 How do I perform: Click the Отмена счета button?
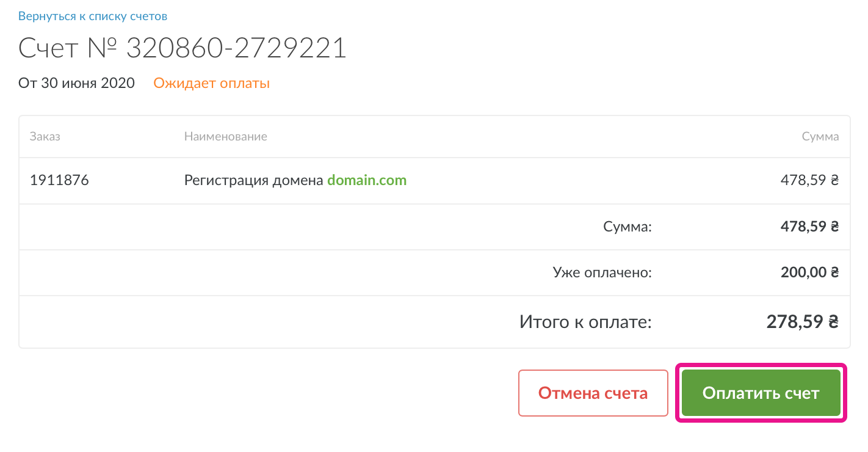(x=593, y=393)
